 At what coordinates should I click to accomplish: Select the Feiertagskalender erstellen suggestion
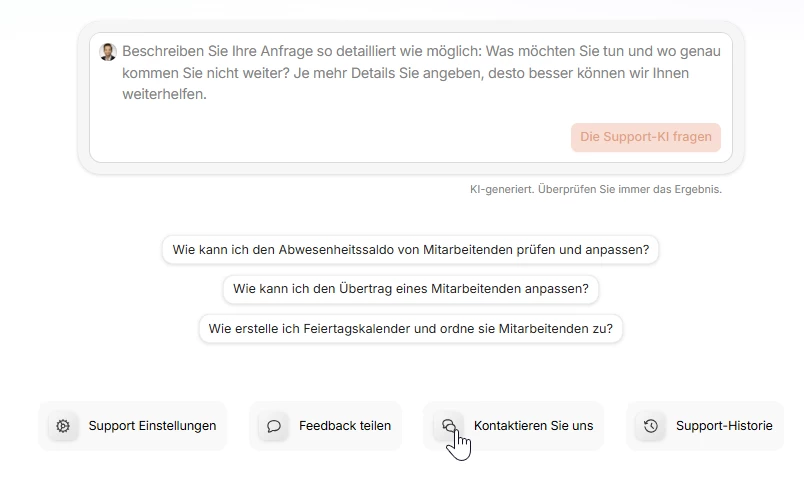(x=411, y=329)
